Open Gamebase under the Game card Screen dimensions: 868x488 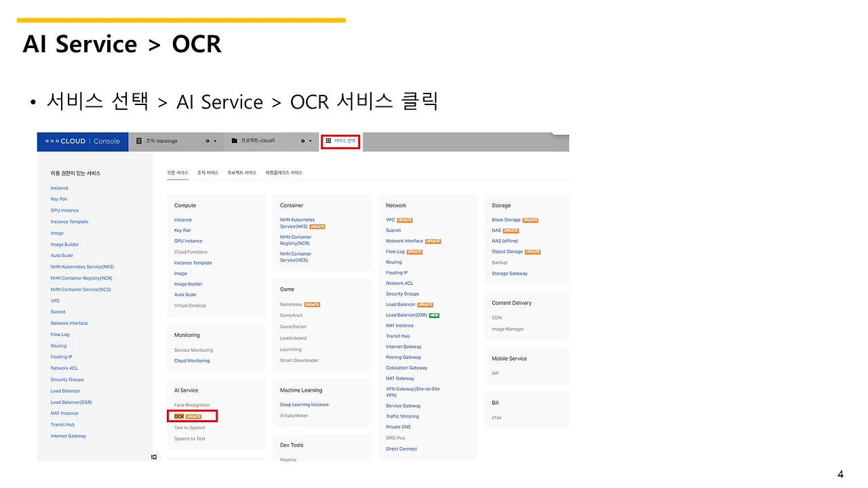click(291, 304)
